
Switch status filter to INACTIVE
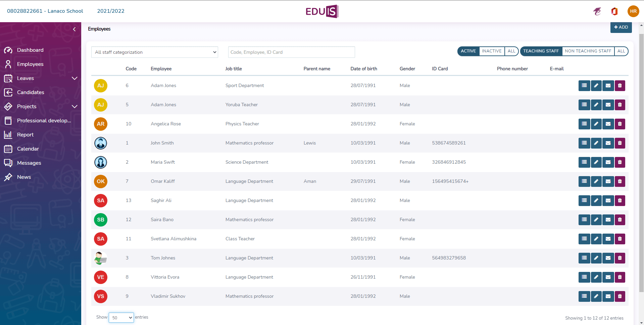click(x=492, y=51)
